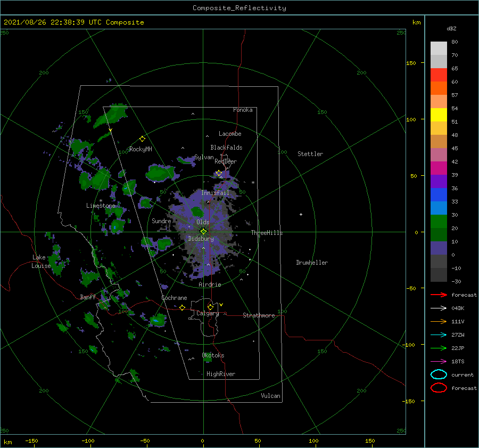Click the Lake Louise label
This screenshot has height=448, width=479.
click(x=41, y=262)
